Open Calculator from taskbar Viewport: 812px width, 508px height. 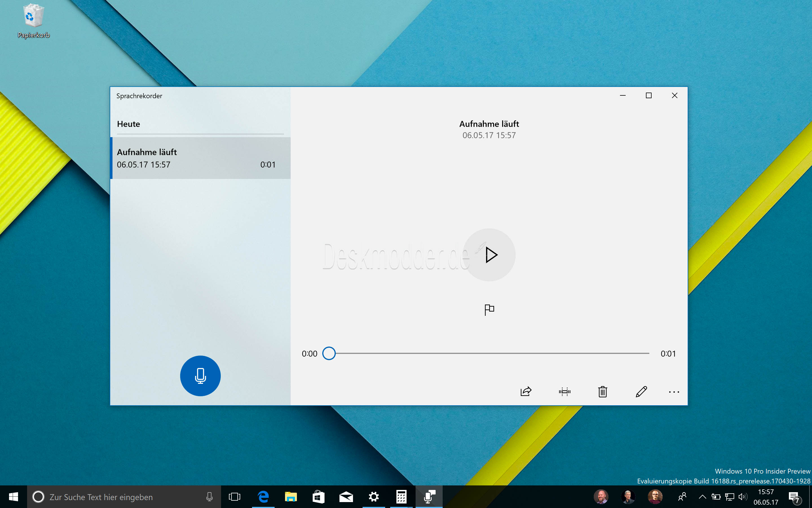coord(401,497)
